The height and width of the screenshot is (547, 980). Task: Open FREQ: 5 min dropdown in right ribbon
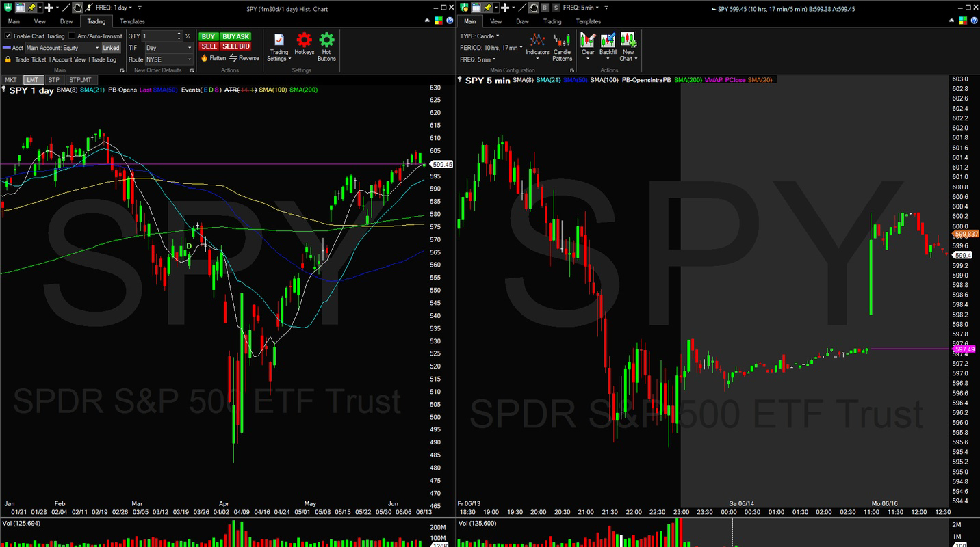click(477, 59)
